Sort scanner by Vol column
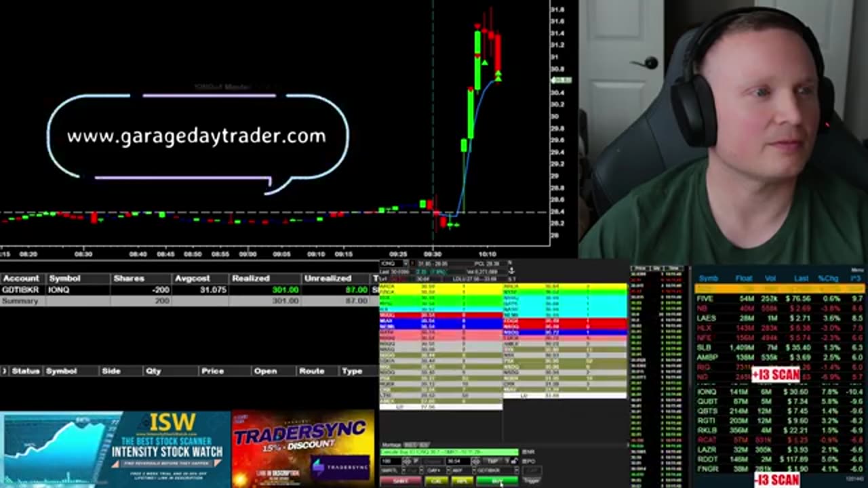Viewport: 868px width, 488px height. [x=770, y=279]
